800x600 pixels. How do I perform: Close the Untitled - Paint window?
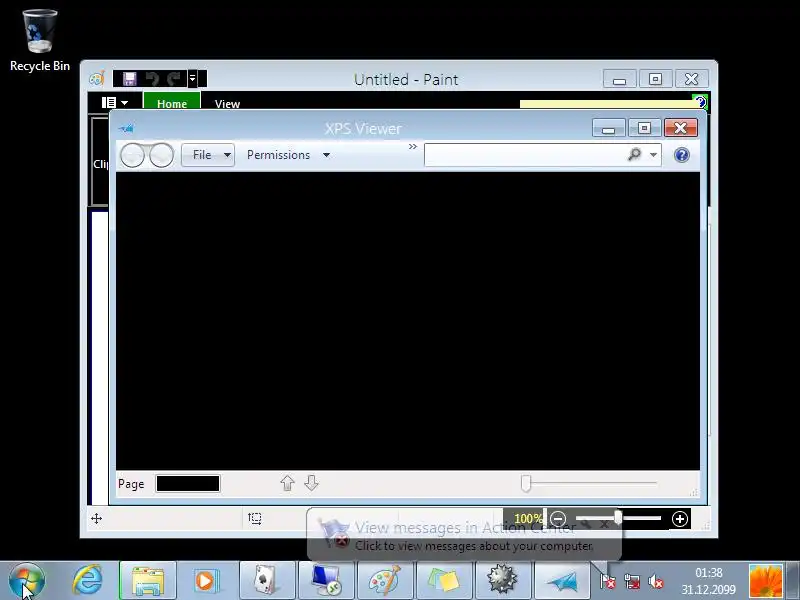(691, 79)
